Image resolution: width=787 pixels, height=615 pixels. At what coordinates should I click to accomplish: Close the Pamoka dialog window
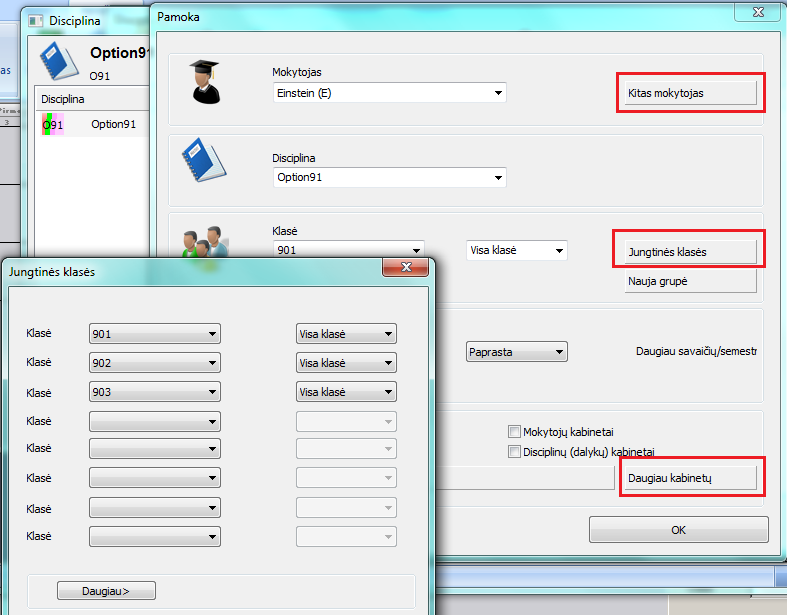point(752,13)
